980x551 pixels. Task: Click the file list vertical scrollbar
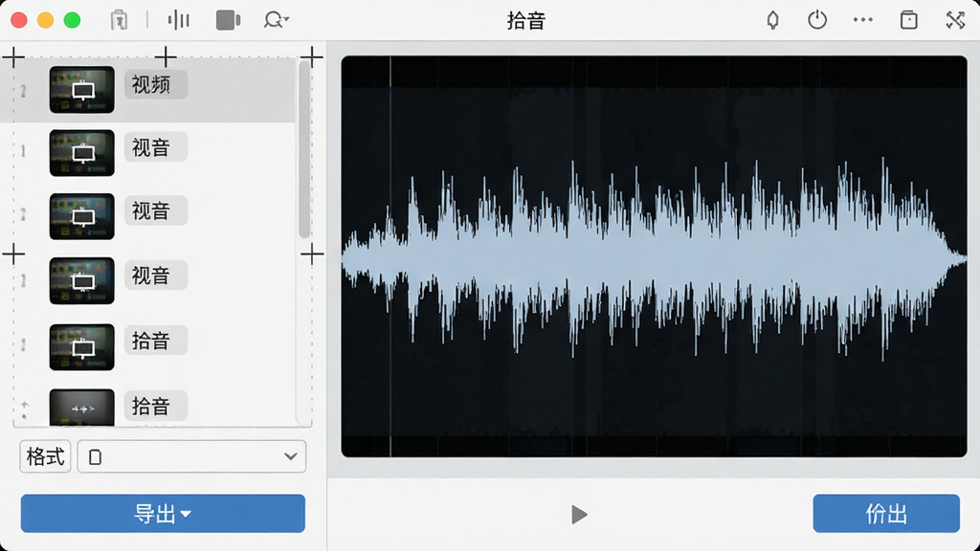(x=304, y=150)
